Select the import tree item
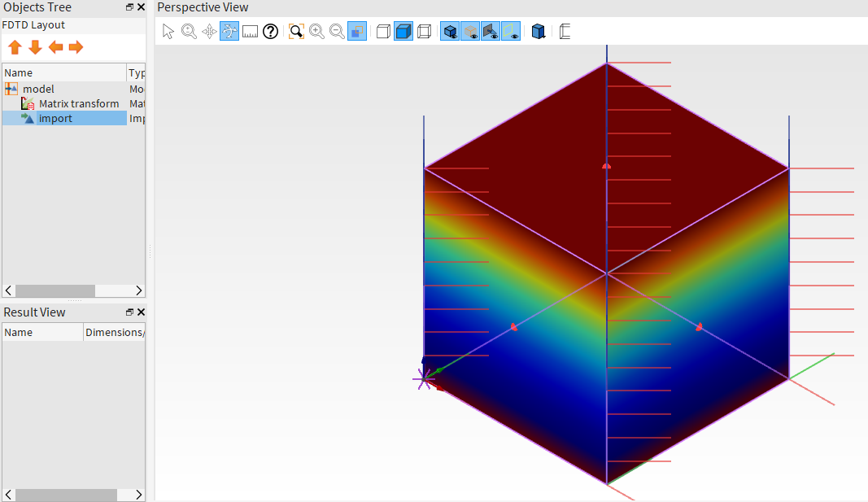The width and height of the screenshot is (868, 502). point(55,119)
